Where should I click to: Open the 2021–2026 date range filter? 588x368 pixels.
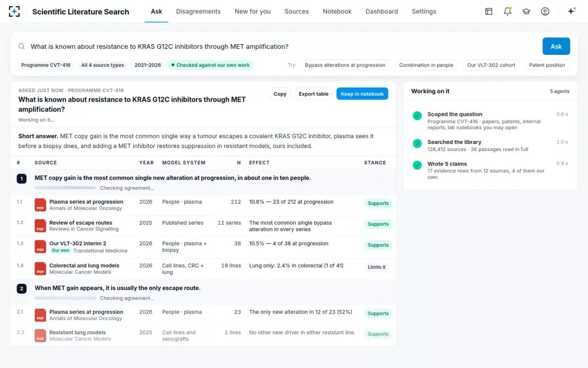[148, 65]
